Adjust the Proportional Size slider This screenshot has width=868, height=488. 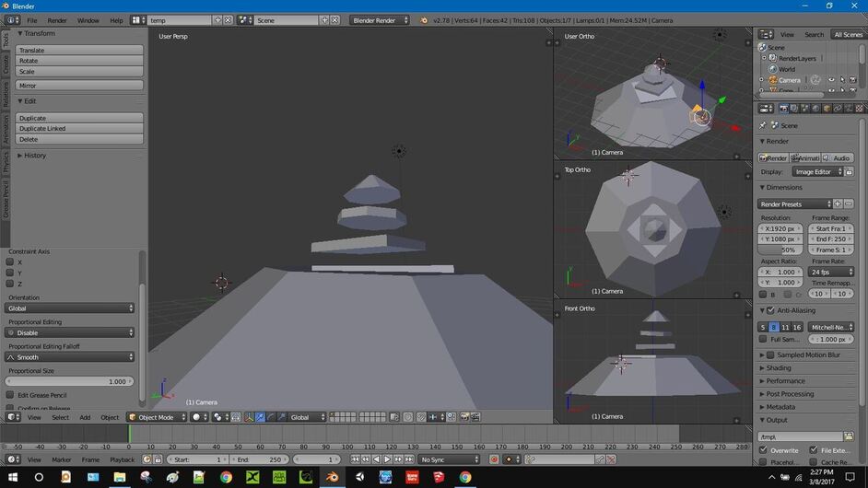[70, 381]
